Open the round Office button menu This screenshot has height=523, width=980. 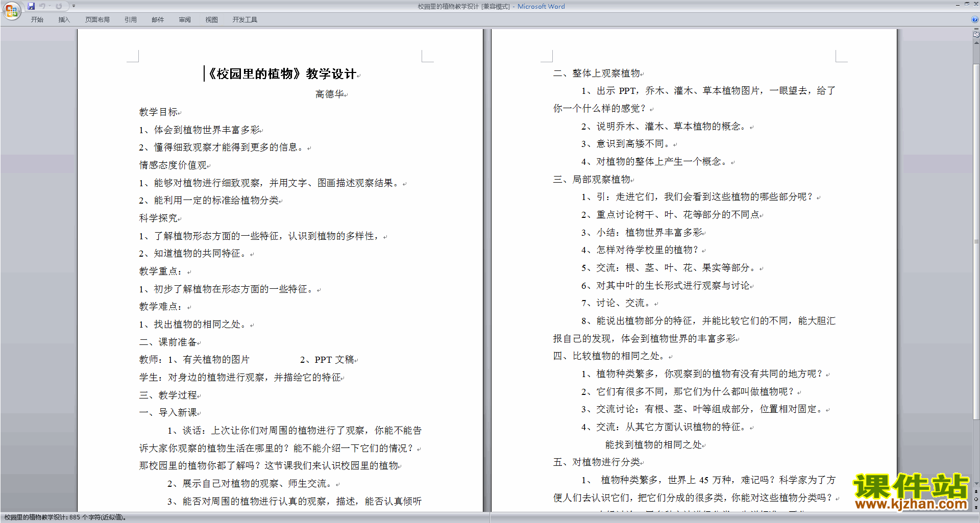click(12, 11)
